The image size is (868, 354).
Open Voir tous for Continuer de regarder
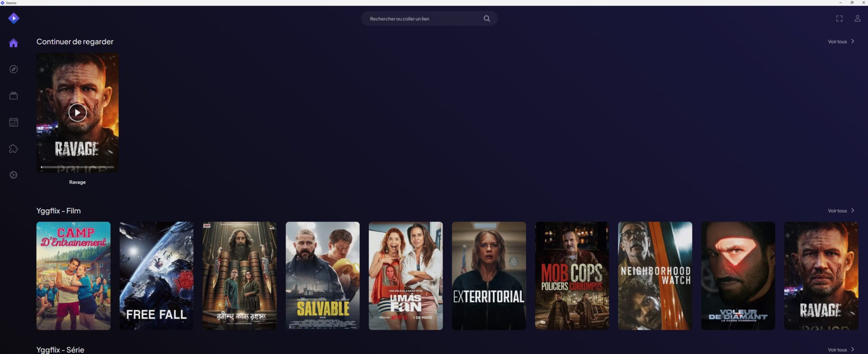click(837, 42)
